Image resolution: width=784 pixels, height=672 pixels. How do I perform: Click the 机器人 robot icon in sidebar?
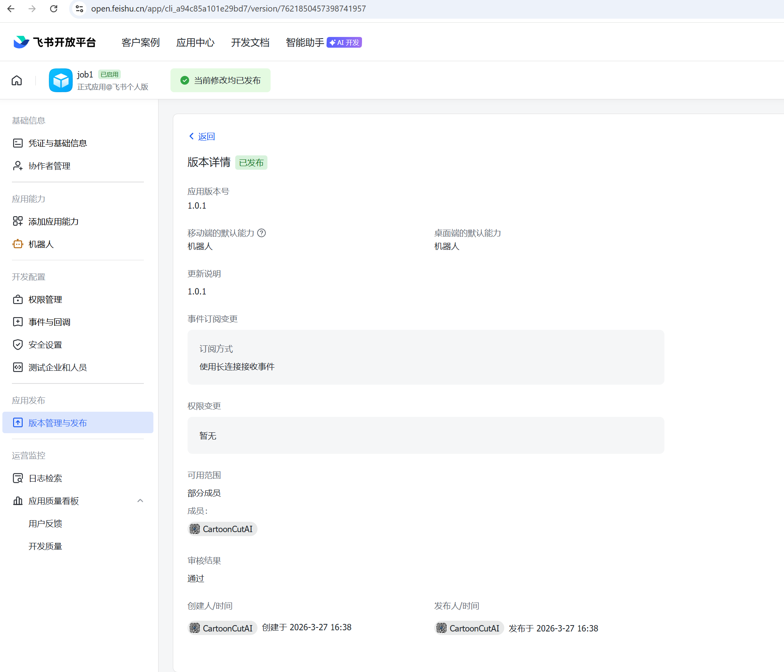coord(18,244)
